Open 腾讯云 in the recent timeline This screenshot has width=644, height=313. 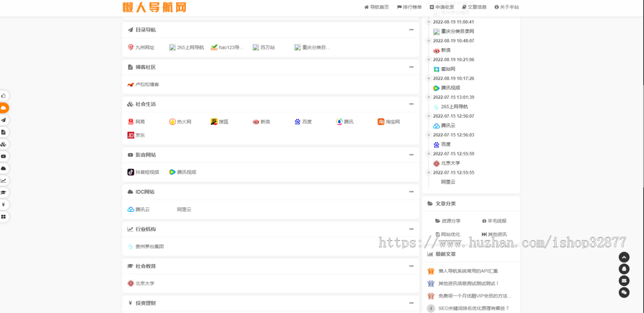444,126
